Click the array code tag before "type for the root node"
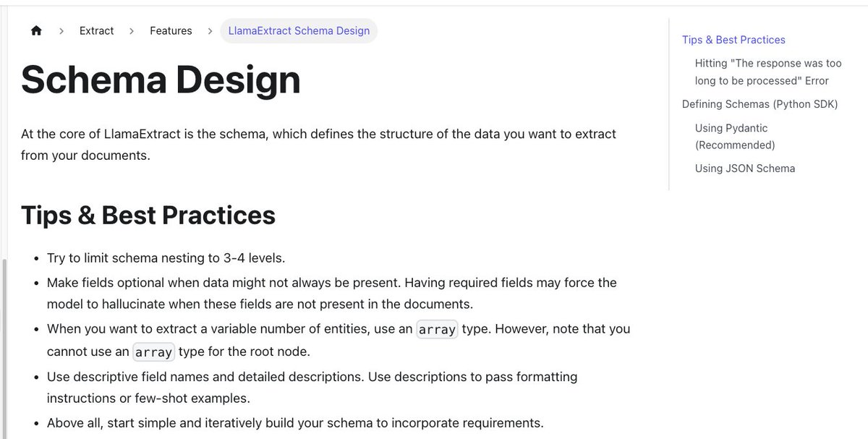Image resolution: width=868 pixels, height=439 pixels. coord(153,352)
